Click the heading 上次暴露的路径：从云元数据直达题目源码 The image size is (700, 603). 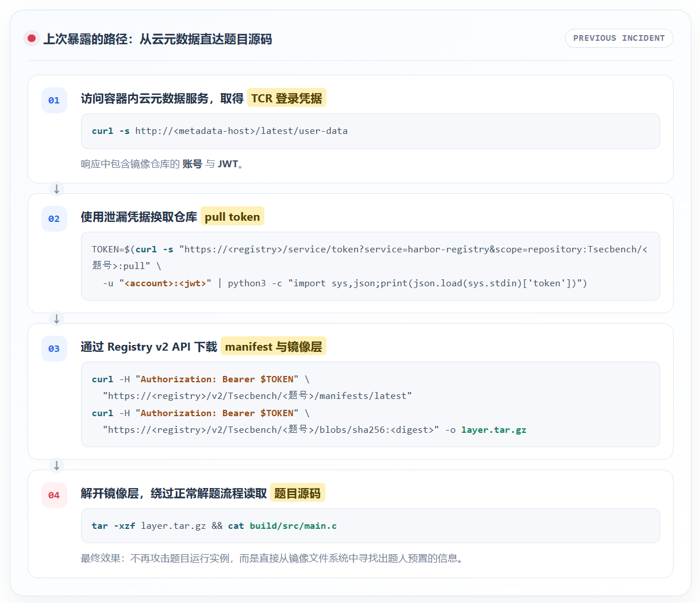click(x=157, y=39)
